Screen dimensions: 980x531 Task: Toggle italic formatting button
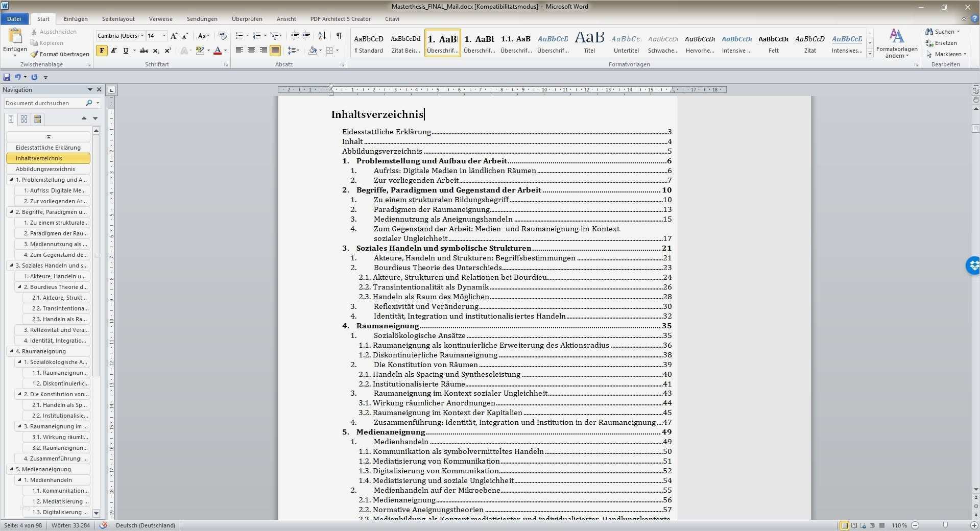click(114, 51)
